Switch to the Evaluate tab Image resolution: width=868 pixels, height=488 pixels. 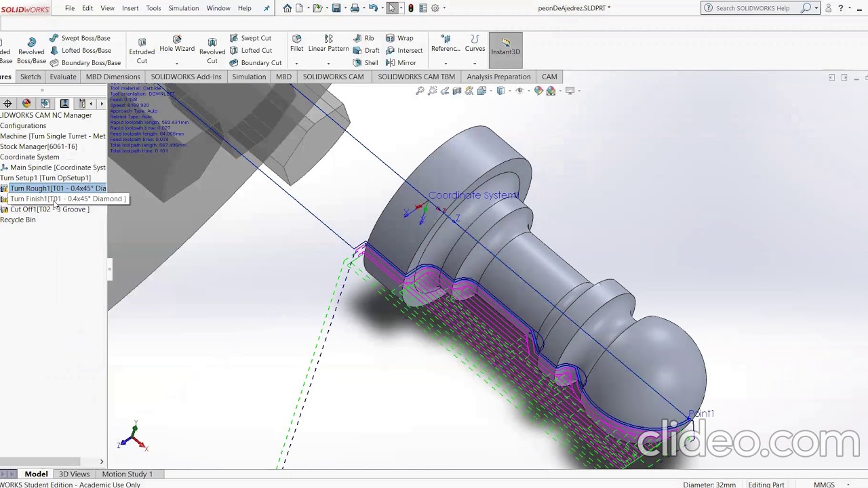63,77
